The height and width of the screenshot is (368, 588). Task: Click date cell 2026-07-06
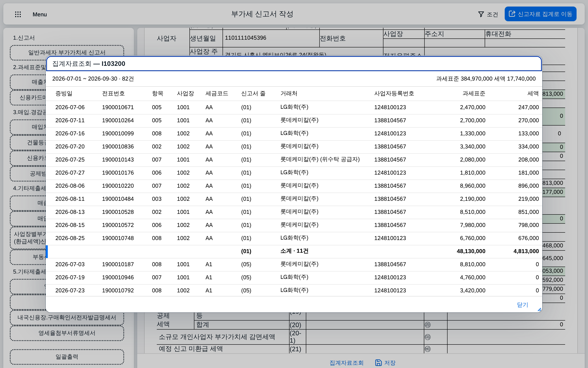tap(70, 107)
